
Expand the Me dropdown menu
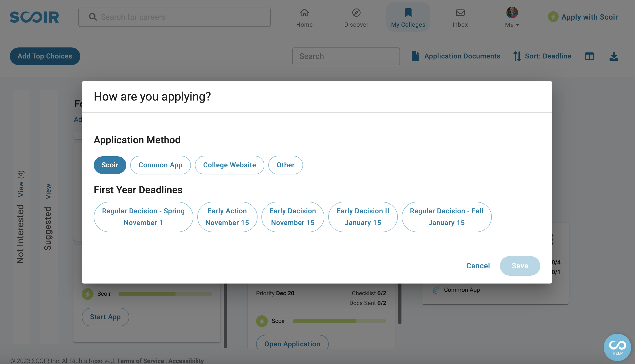pyautogui.click(x=512, y=25)
